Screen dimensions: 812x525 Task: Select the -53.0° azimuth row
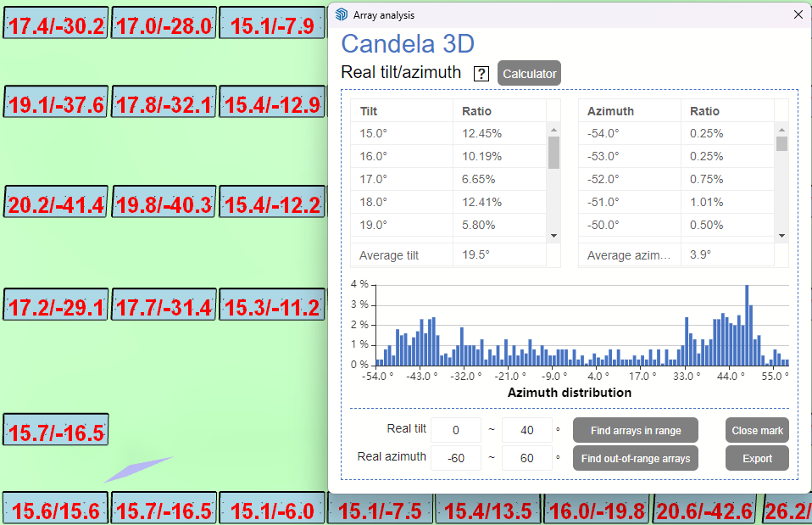pyautogui.click(x=676, y=156)
